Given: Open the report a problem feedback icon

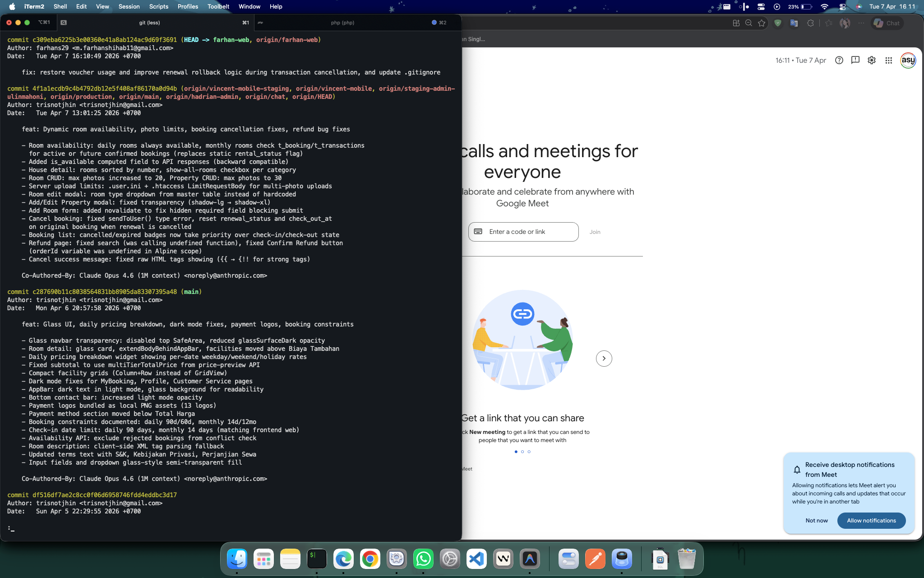Looking at the screenshot, I should 855,61.
